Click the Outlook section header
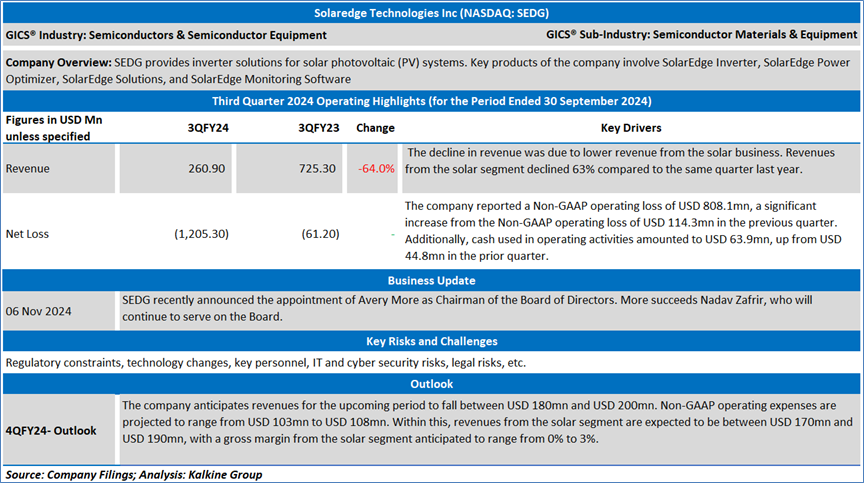 [431, 384]
